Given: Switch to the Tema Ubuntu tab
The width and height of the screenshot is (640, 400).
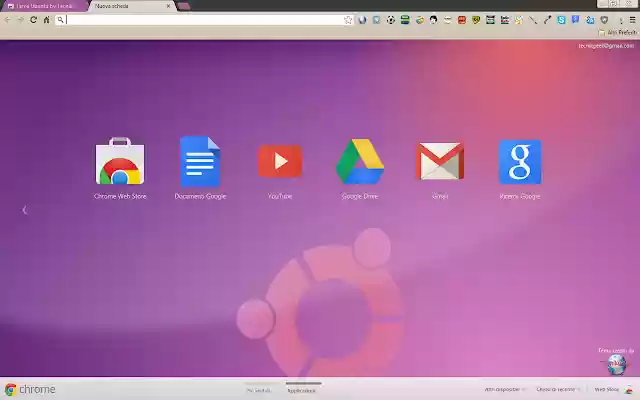Looking at the screenshot, I should coord(44,6).
